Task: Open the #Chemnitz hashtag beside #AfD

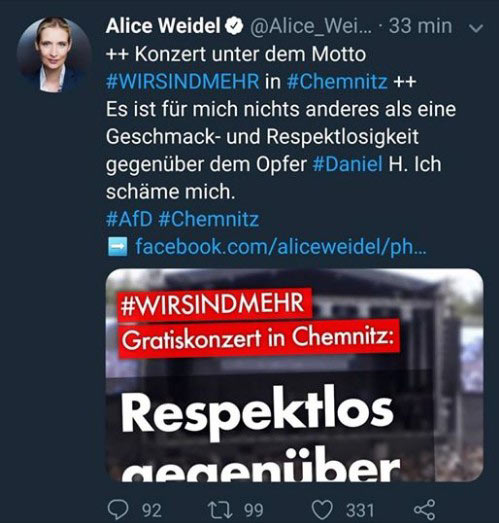Action: (209, 219)
